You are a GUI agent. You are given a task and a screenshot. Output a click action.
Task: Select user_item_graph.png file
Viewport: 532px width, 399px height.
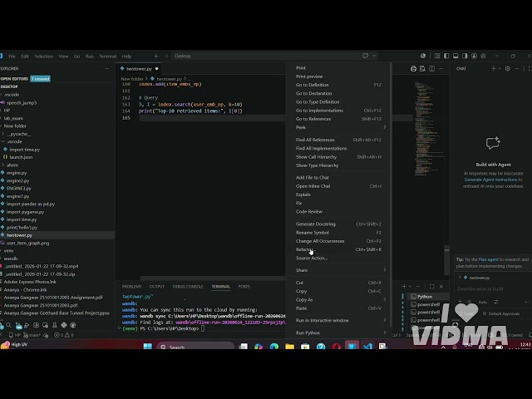pyautogui.click(x=27, y=244)
